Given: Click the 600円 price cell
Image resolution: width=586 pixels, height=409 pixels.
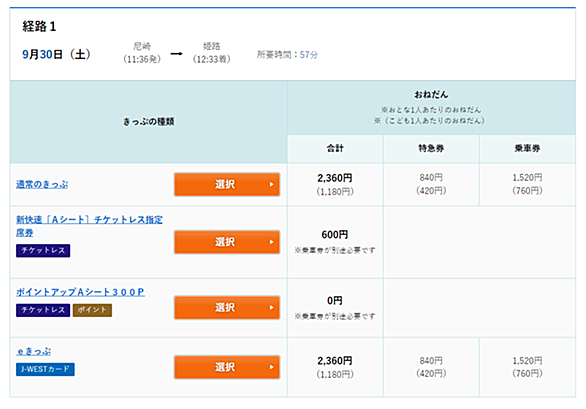Looking at the screenshot, I should pos(335,242).
